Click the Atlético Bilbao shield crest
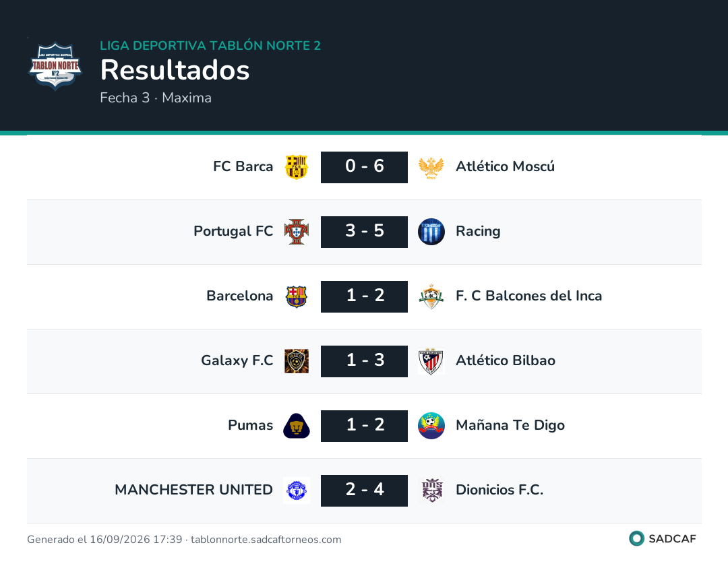Screen dimensions: 728x574 [431, 361]
